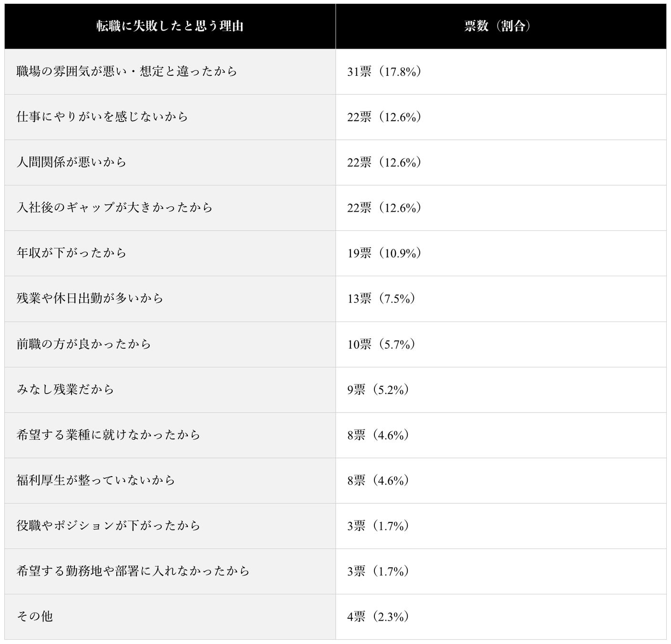Viewport: 671px width, 644px height.
Task: Select the 9票（5.2%） value cell
Action: pos(378,389)
